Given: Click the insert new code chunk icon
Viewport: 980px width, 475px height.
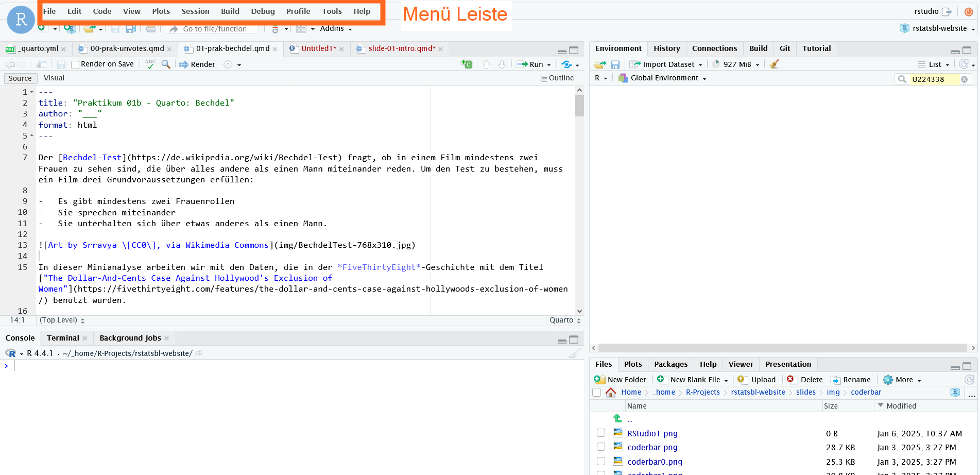Looking at the screenshot, I should pos(467,64).
